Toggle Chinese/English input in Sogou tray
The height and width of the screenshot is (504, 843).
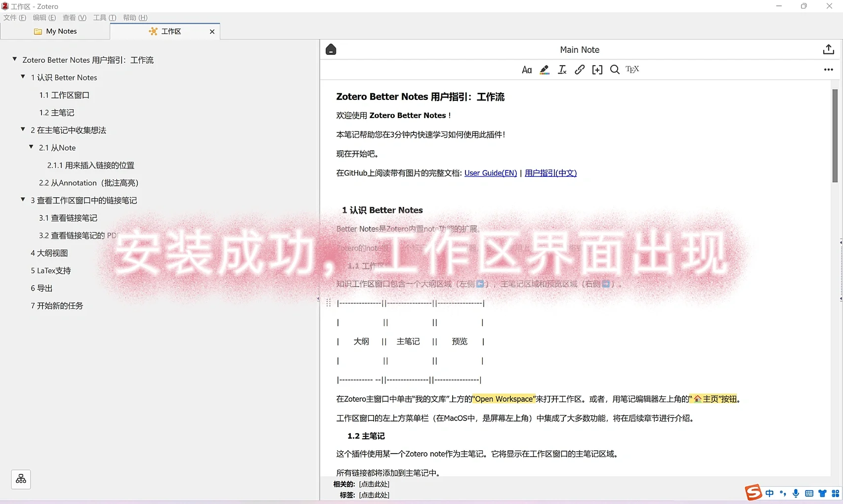point(769,493)
